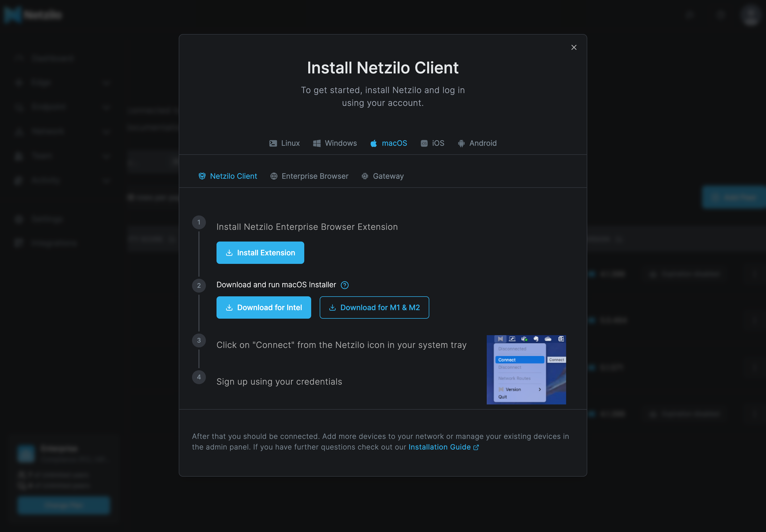Select the iOS platform tab
This screenshot has width=766, height=532.
coord(432,143)
